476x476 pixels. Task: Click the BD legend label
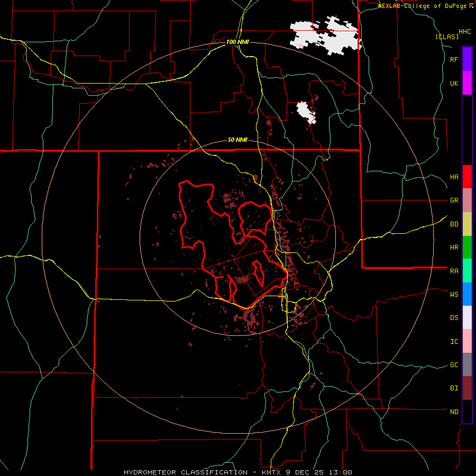click(454, 224)
